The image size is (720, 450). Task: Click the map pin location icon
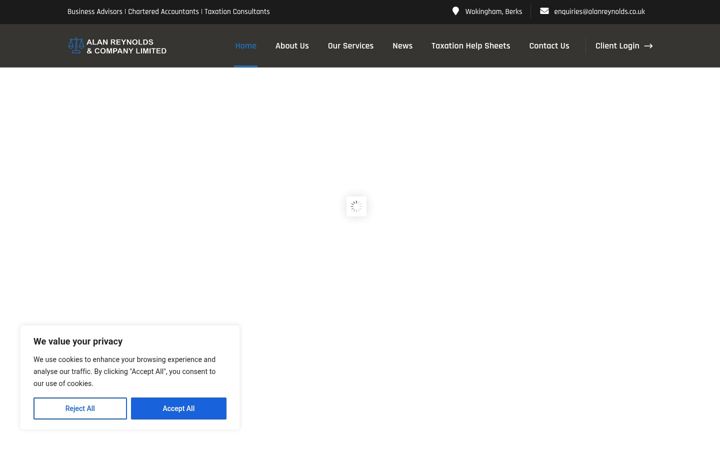coord(455,11)
